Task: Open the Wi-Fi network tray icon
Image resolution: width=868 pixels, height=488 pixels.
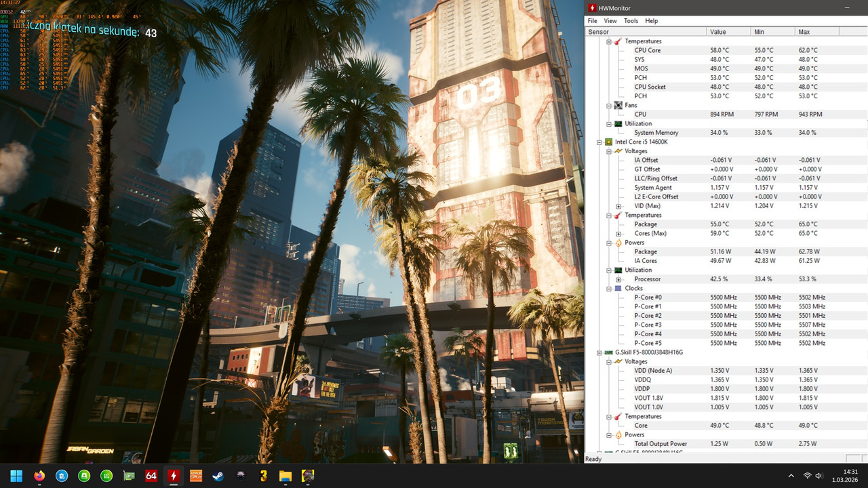Action: [x=807, y=476]
